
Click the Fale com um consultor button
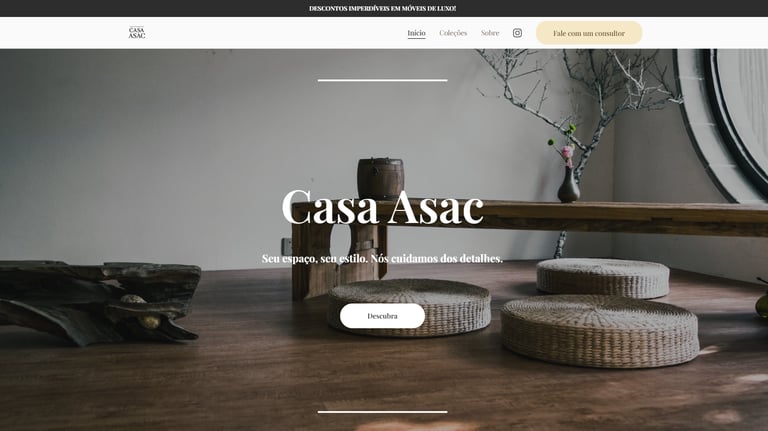[589, 33]
